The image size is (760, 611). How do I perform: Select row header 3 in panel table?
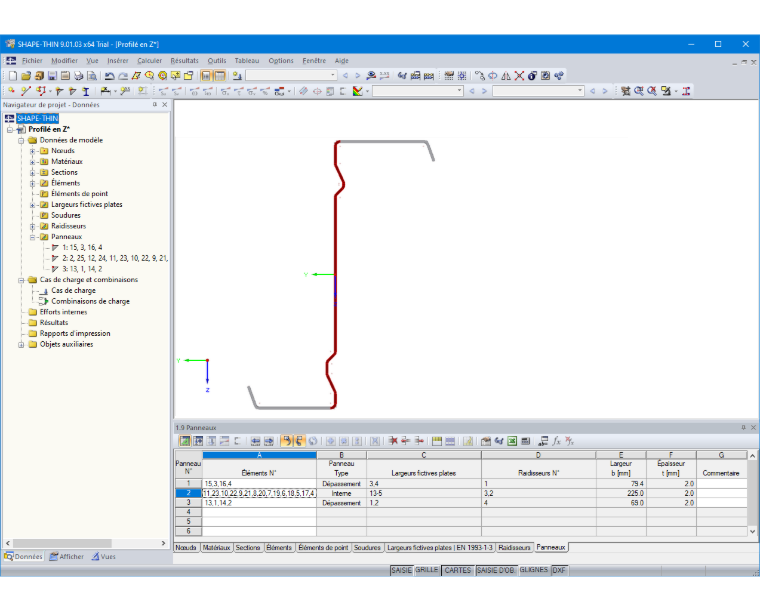pyautogui.click(x=188, y=503)
